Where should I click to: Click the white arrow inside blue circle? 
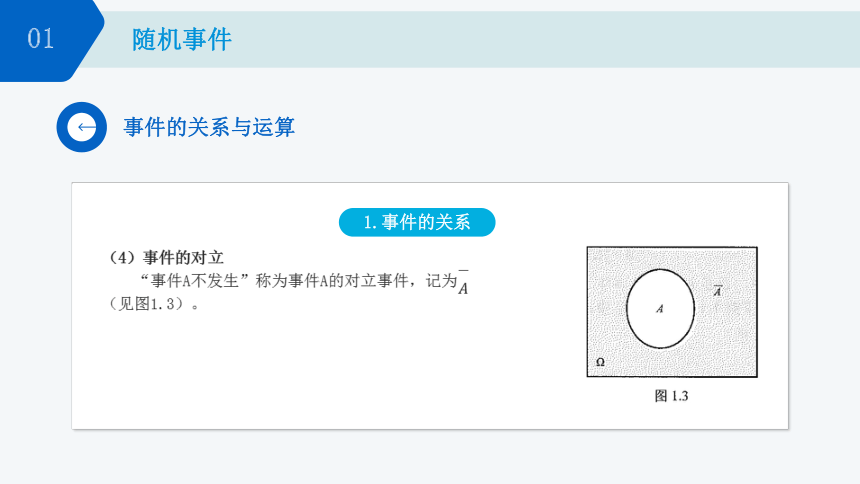click(86, 127)
